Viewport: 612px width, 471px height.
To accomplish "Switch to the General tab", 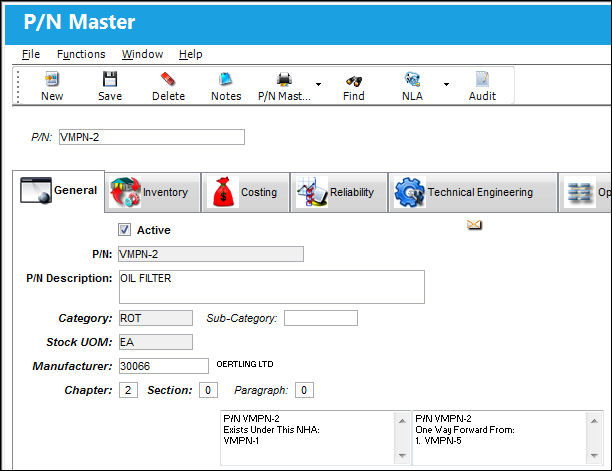I will 59,191.
